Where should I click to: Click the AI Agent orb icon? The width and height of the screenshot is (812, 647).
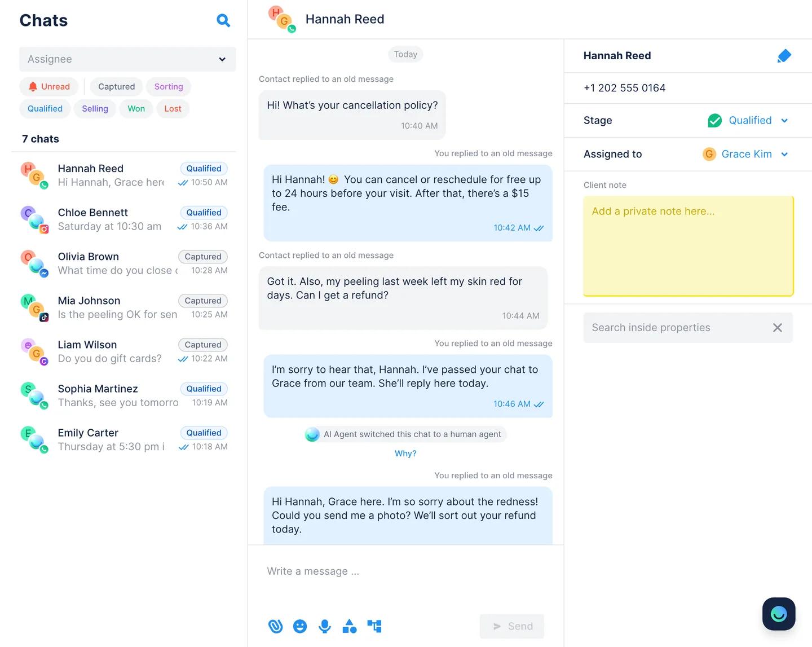(x=312, y=434)
